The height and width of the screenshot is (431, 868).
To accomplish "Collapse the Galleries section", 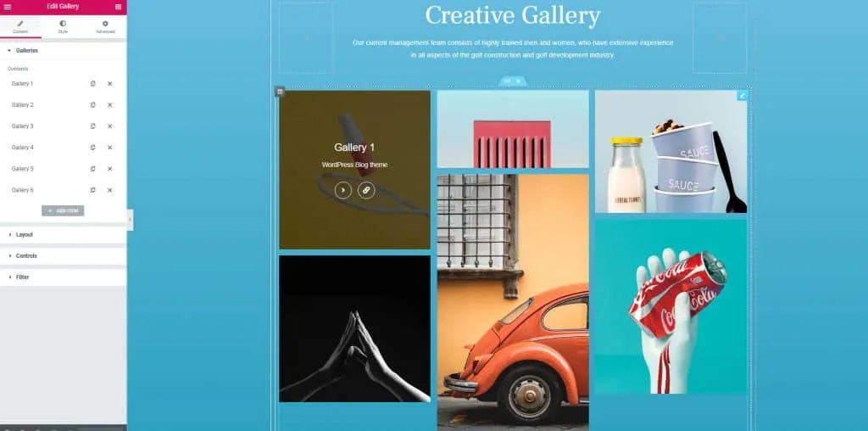I will click(x=63, y=50).
